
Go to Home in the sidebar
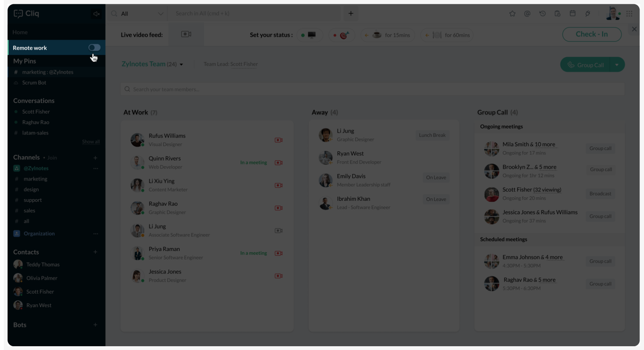[20, 32]
